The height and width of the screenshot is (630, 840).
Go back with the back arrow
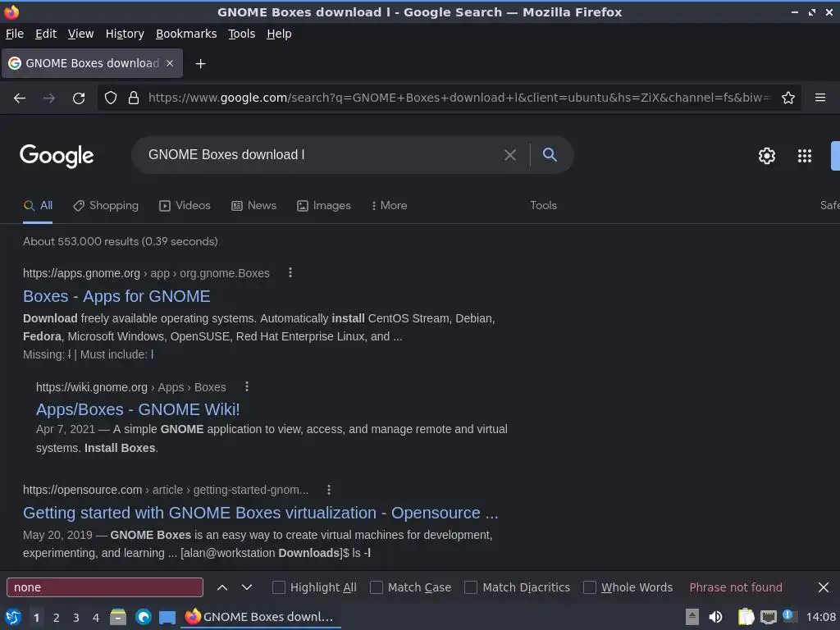20,98
